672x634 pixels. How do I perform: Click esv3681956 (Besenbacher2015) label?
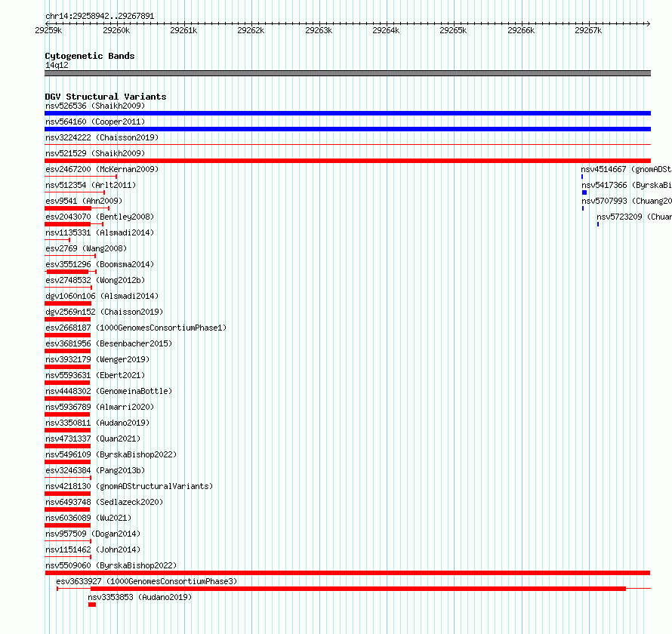pyautogui.click(x=109, y=343)
